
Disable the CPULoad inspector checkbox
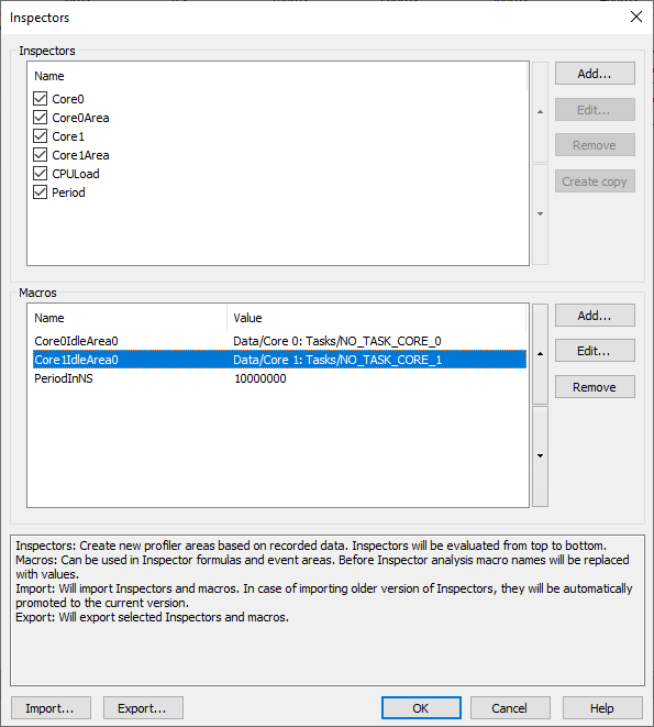coord(40,174)
